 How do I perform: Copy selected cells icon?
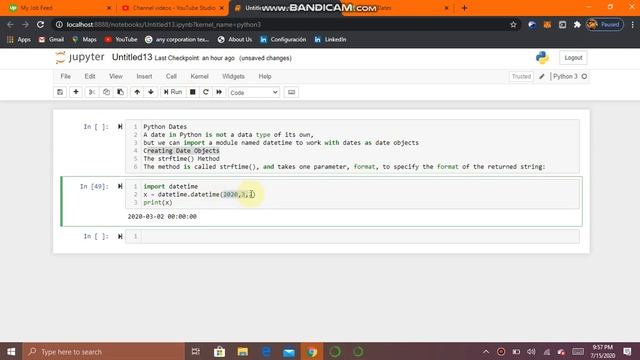[106, 92]
